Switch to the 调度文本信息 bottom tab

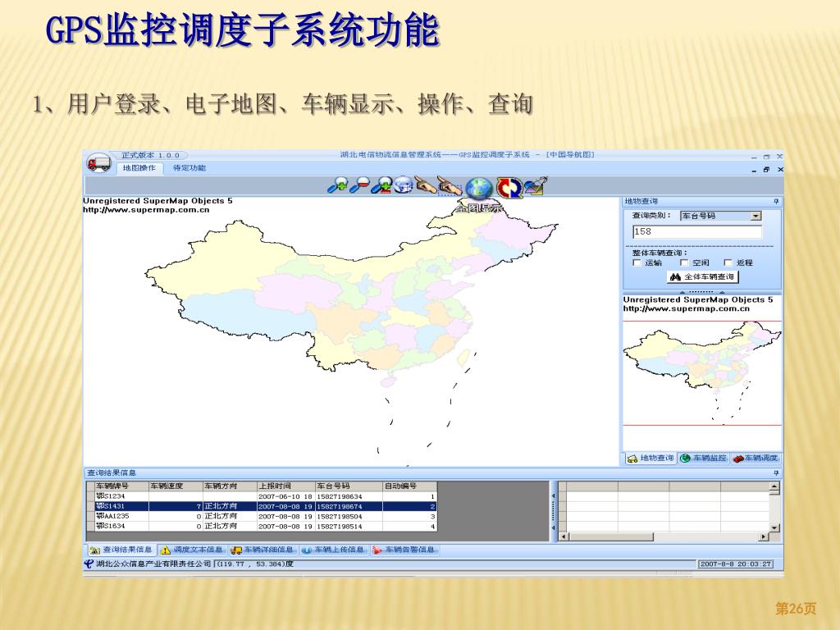192,550
